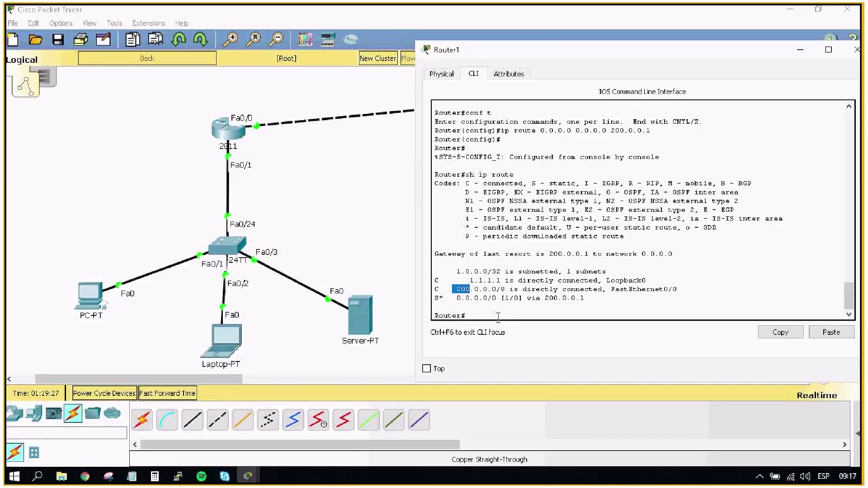Select the Copper Straight-Through cable
The image size is (868, 488).
(x=193, y=420)
